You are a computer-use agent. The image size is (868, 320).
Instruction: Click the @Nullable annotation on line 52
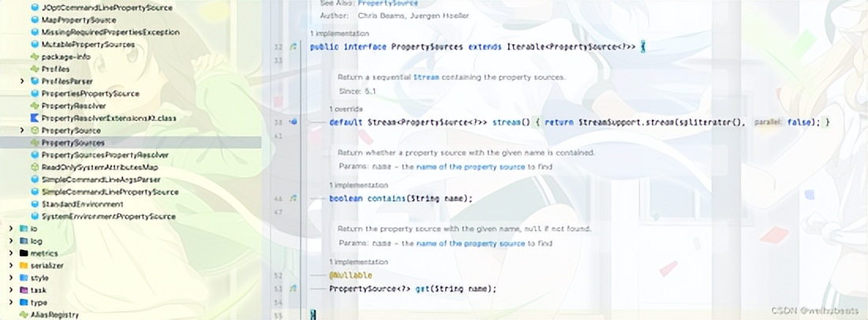tap(351, 275)
